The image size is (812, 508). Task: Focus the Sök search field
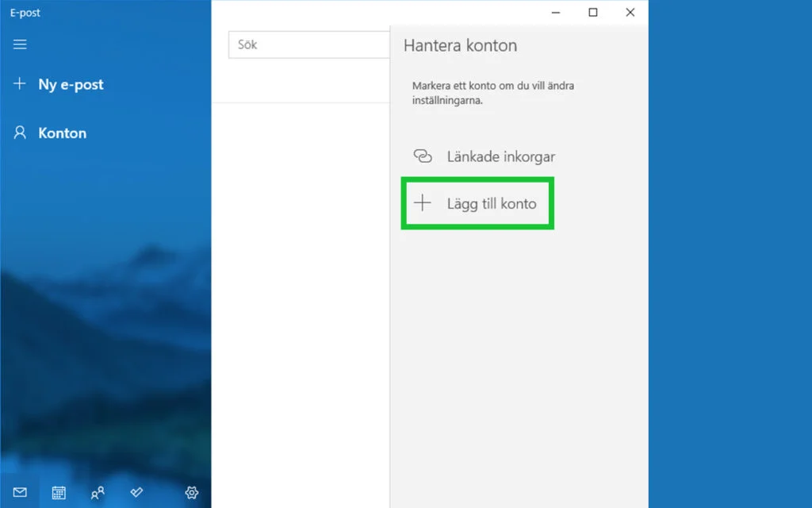(309, 44)
